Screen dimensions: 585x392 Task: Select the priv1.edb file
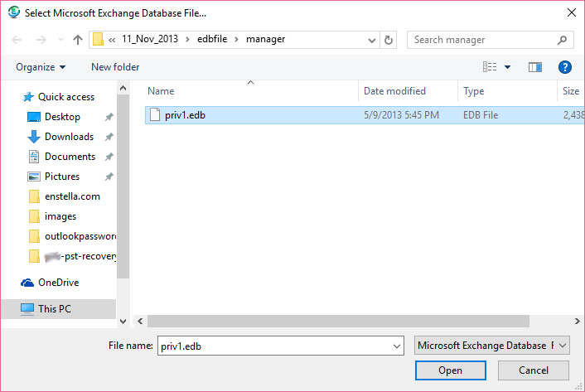point(365,115)
